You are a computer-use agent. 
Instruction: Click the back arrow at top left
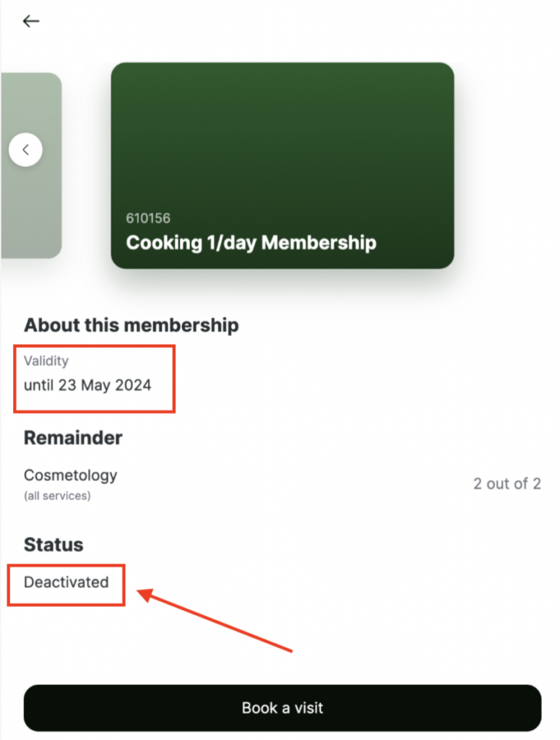tap(31, 22)
